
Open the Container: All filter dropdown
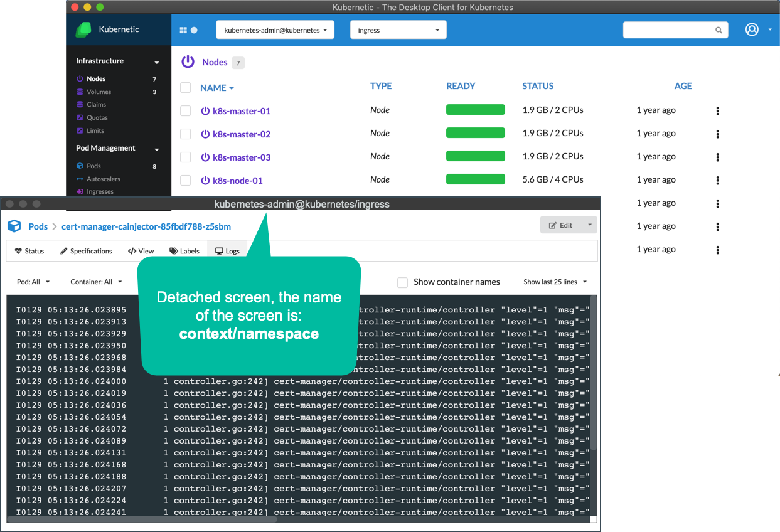tap(97, 282)
